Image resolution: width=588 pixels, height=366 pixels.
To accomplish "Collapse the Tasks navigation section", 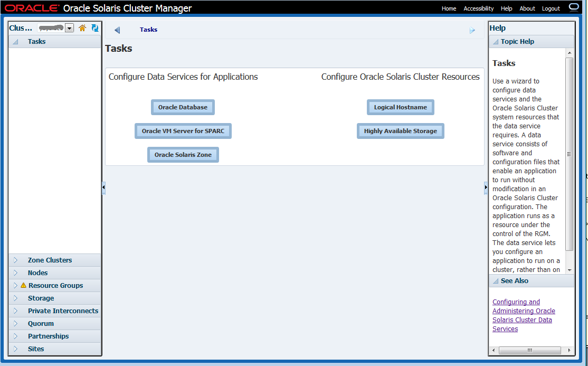I will (15, 42).
